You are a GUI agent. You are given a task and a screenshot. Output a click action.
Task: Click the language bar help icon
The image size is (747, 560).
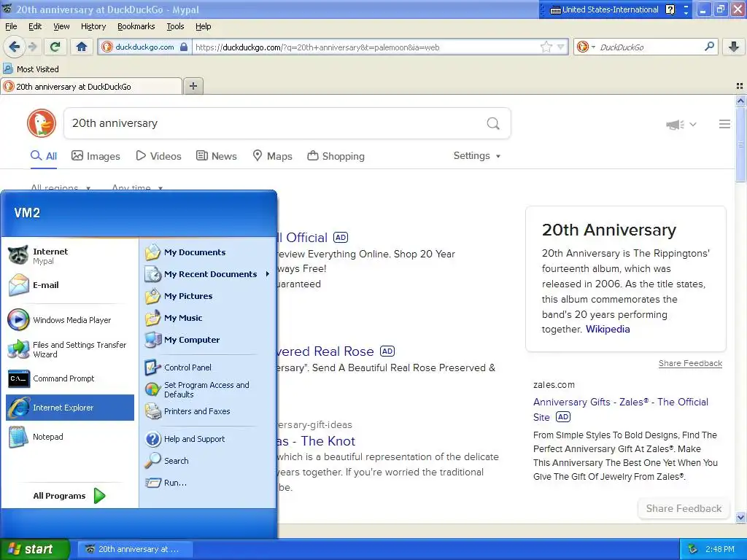pyautogui.click(x=670, y=9)
